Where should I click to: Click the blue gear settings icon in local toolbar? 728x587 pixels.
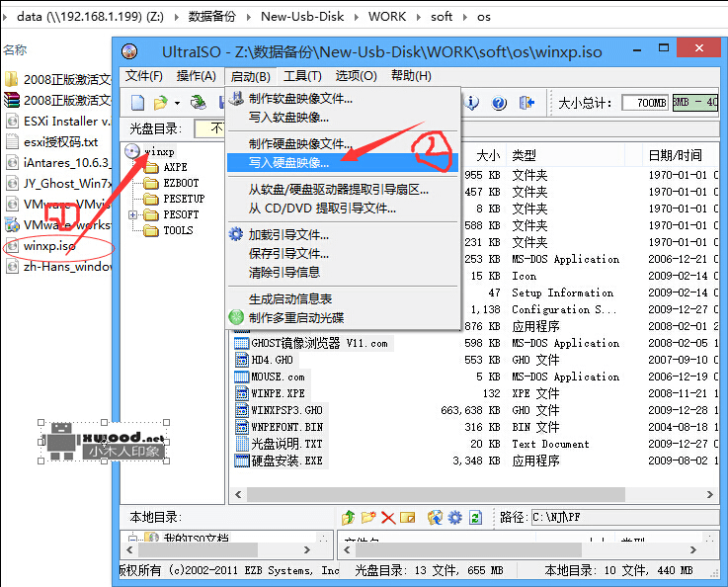pos(455,518)
